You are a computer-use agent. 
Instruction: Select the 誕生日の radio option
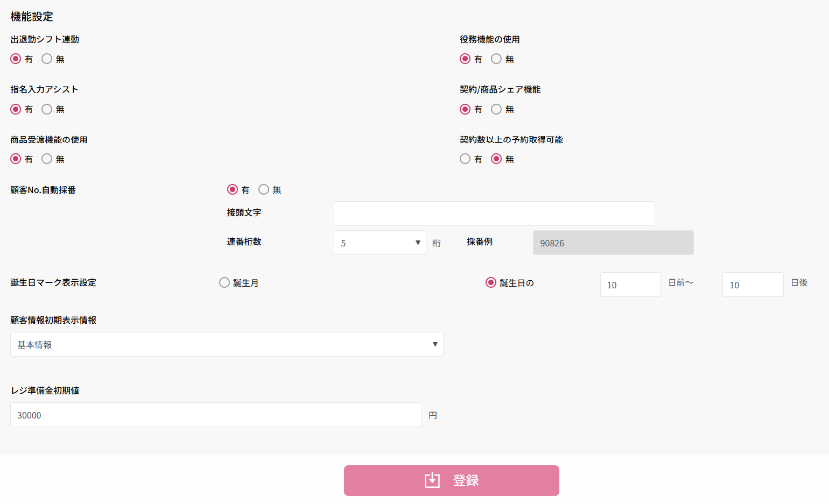pyautogui.click(x=491, y=283)
